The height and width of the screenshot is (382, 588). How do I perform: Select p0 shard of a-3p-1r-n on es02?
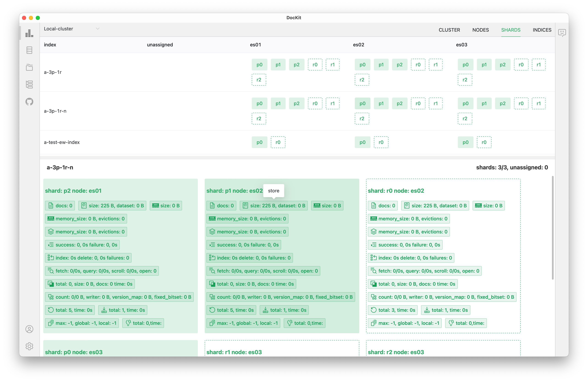click(x=363, y=103)
